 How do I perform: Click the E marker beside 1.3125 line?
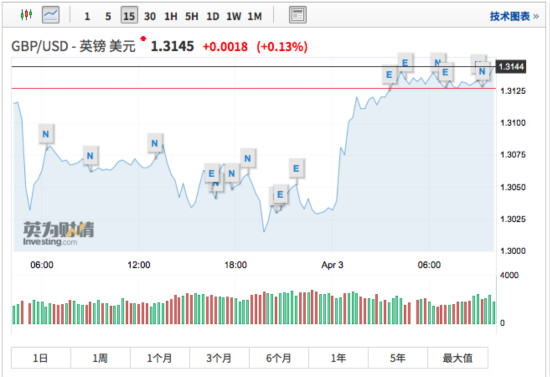[389, 75]
